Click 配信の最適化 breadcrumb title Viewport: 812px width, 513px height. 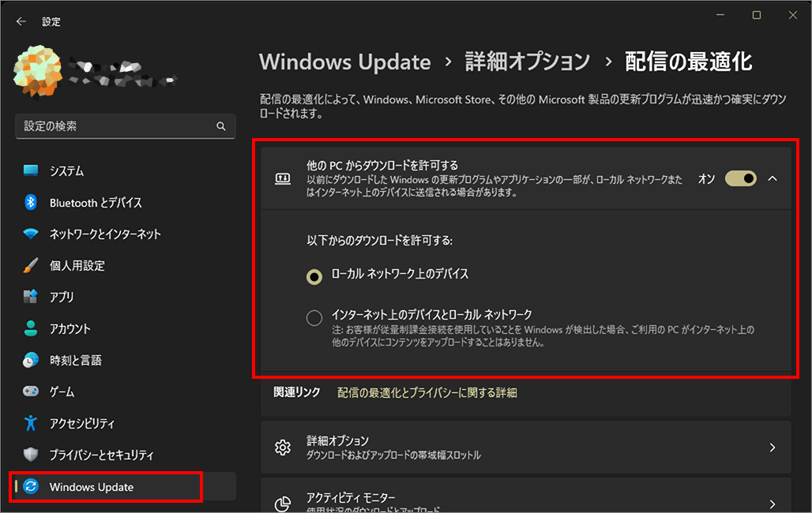click(x=688, y=62)
